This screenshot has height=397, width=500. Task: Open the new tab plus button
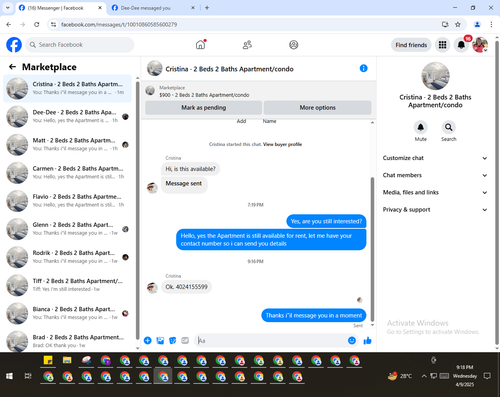tap(207, 8)
